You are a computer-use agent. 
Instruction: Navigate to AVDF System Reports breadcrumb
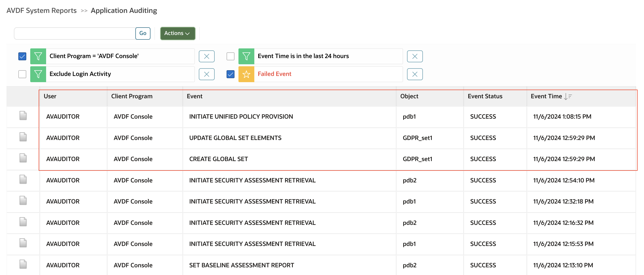(41, 10)
